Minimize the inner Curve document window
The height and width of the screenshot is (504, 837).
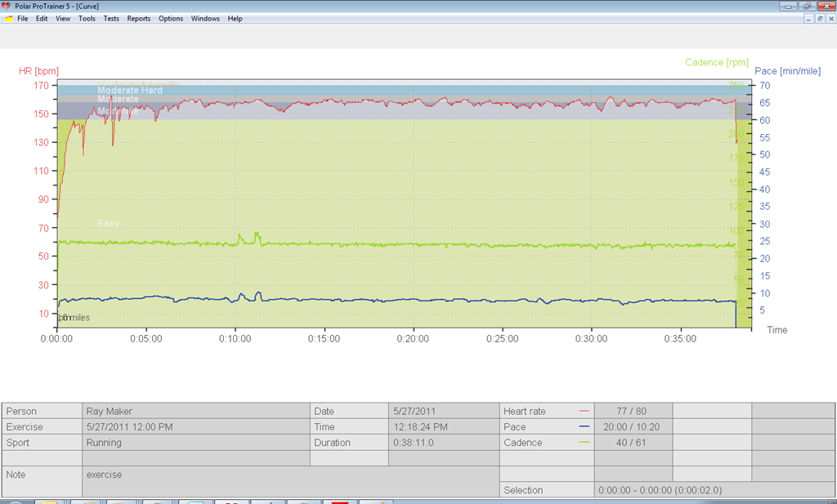point(808,19)
